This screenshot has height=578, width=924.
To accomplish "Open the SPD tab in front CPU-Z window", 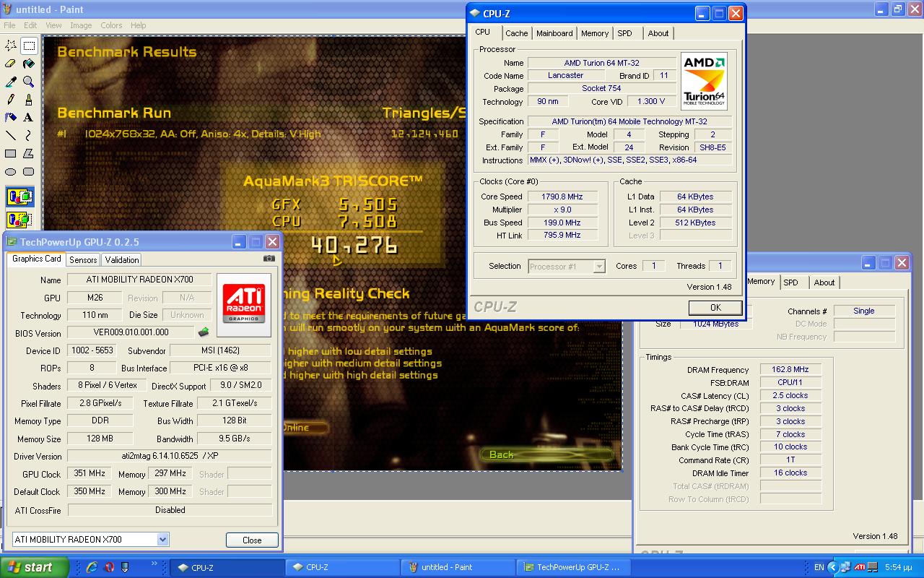I will pos(625,33).
